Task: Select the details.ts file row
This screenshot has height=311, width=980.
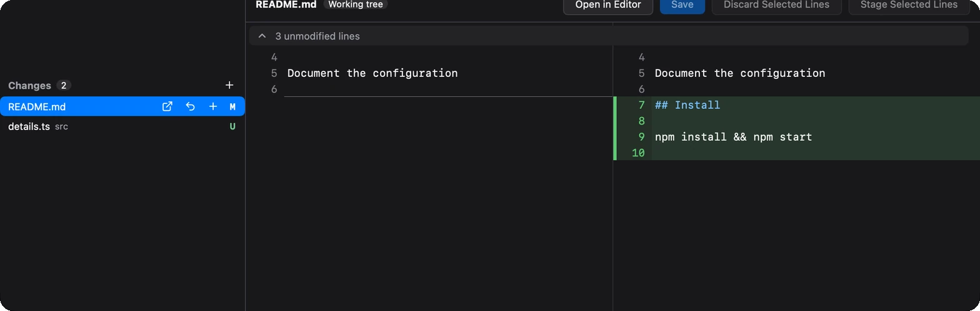Action: pyautogui.click(x=122, y=126)
